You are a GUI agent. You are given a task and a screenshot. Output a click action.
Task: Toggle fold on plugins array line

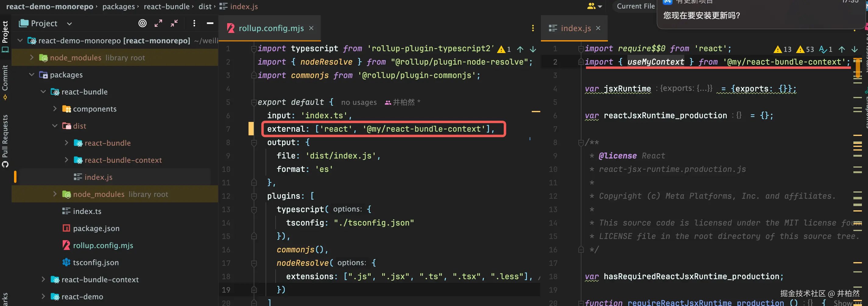[x=254, y=196]
